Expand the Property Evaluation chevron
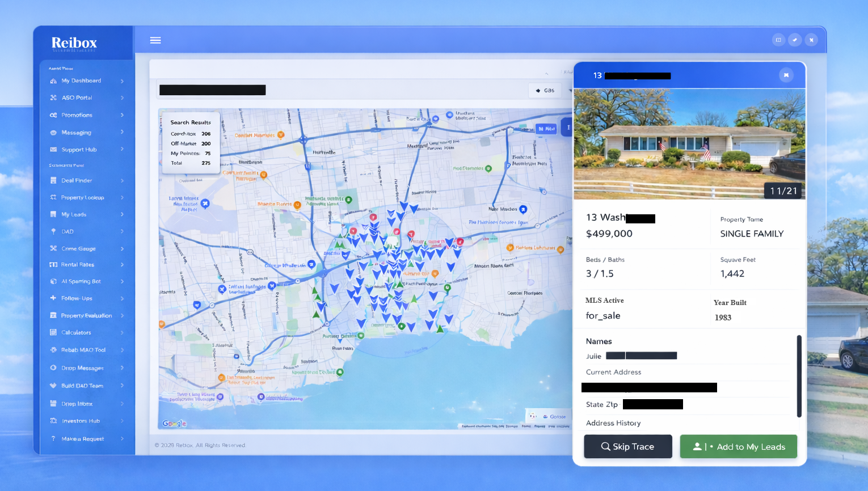 pyautogui.click(x=122, y=316)
